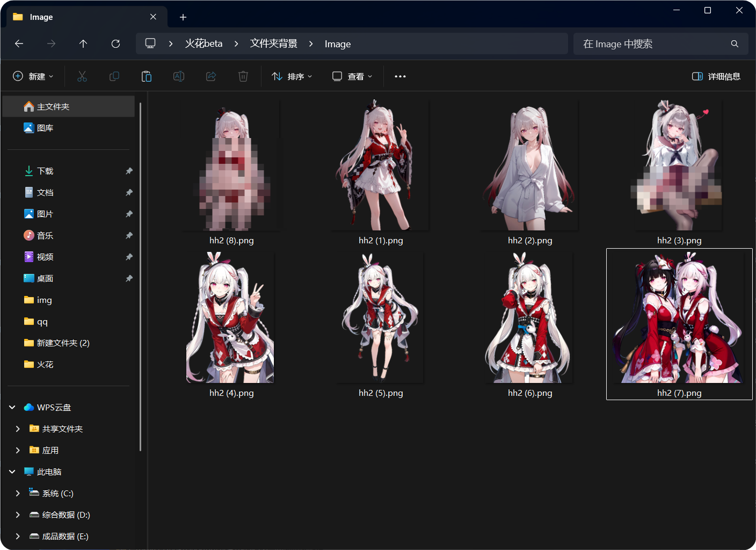Click the Cut scissors icon in toolbar

coord(82,76)
